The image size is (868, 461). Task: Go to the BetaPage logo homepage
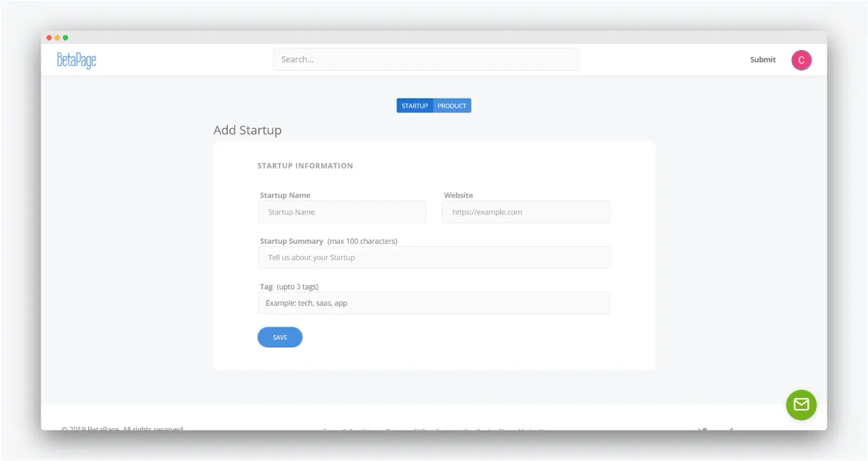click(77, 60)
